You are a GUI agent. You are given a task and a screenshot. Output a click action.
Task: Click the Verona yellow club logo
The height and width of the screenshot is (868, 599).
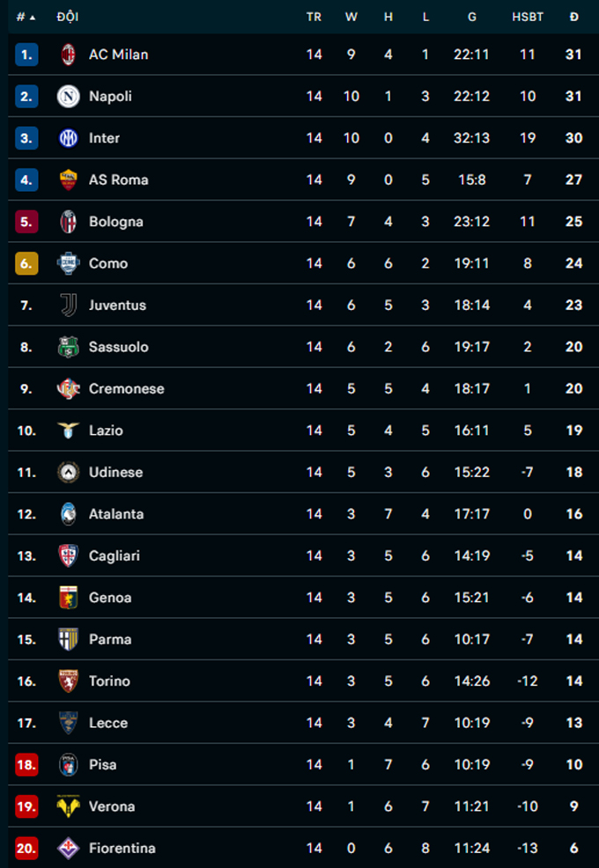click(x=68, y=806)
